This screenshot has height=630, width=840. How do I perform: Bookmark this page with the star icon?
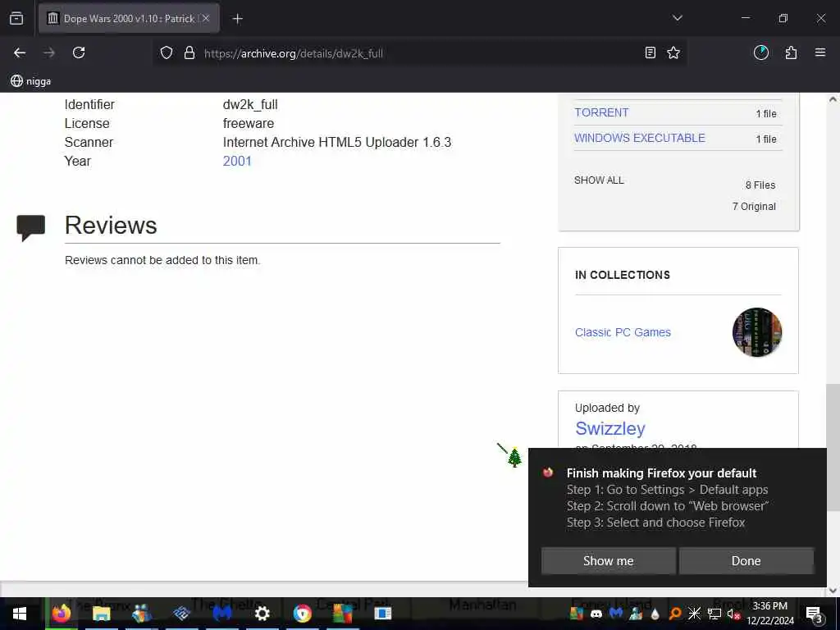(673, 52)
